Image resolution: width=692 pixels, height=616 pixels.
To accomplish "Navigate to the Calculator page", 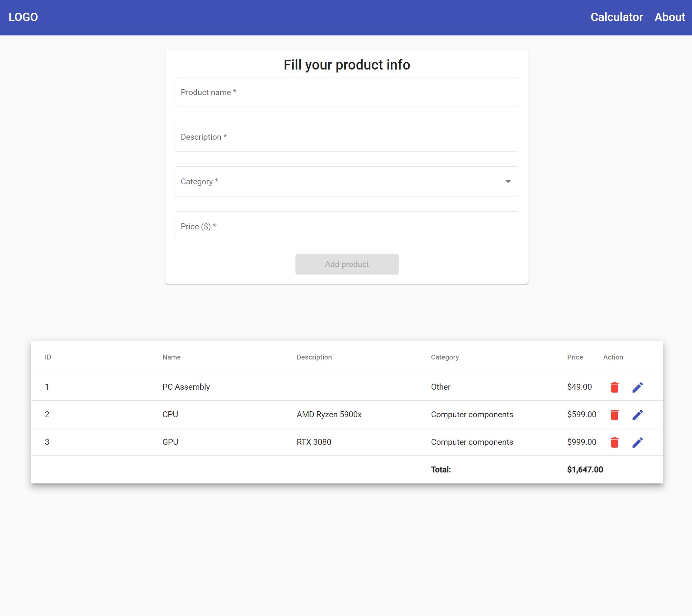I will 616,17.
